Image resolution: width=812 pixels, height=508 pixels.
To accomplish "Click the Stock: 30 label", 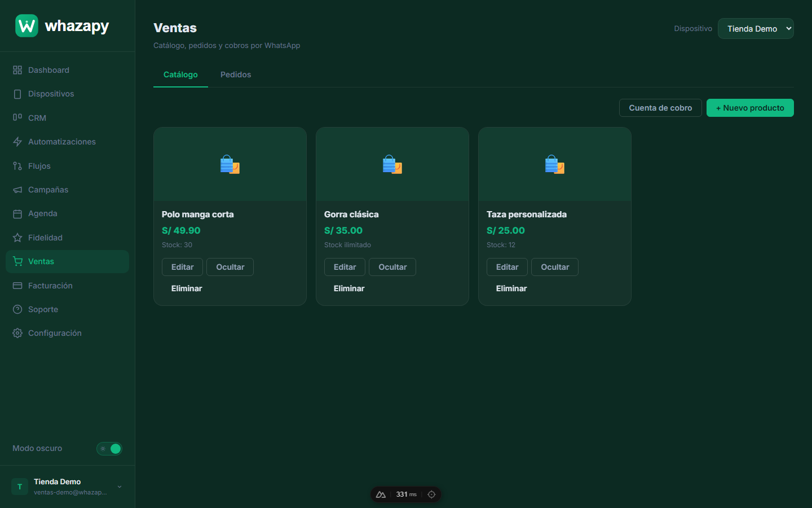I will tap(177, 245).
